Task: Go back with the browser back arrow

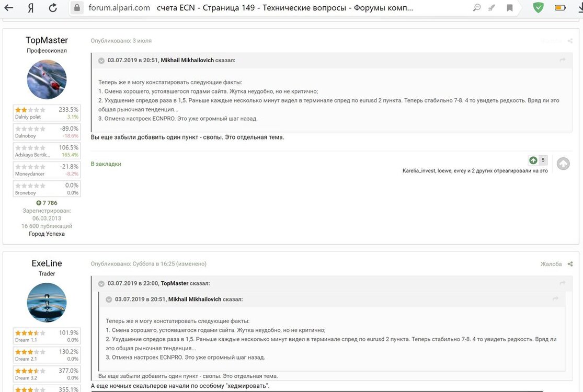Action: coord(8,7)
